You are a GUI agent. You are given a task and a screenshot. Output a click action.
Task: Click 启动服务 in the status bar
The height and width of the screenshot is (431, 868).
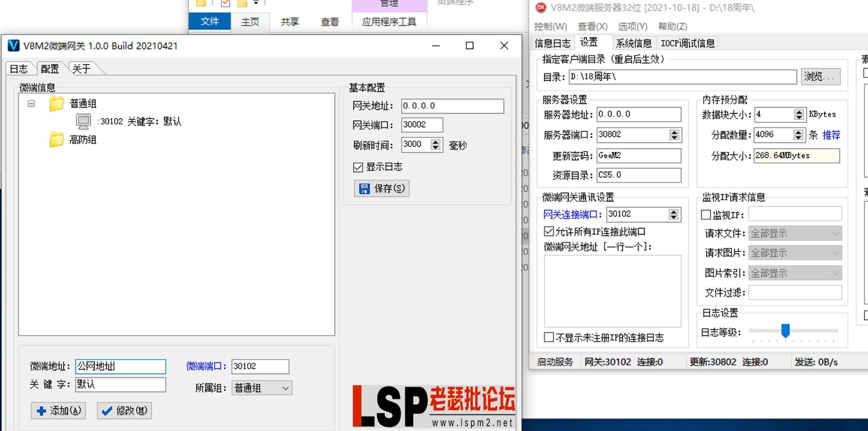point(554,362)
